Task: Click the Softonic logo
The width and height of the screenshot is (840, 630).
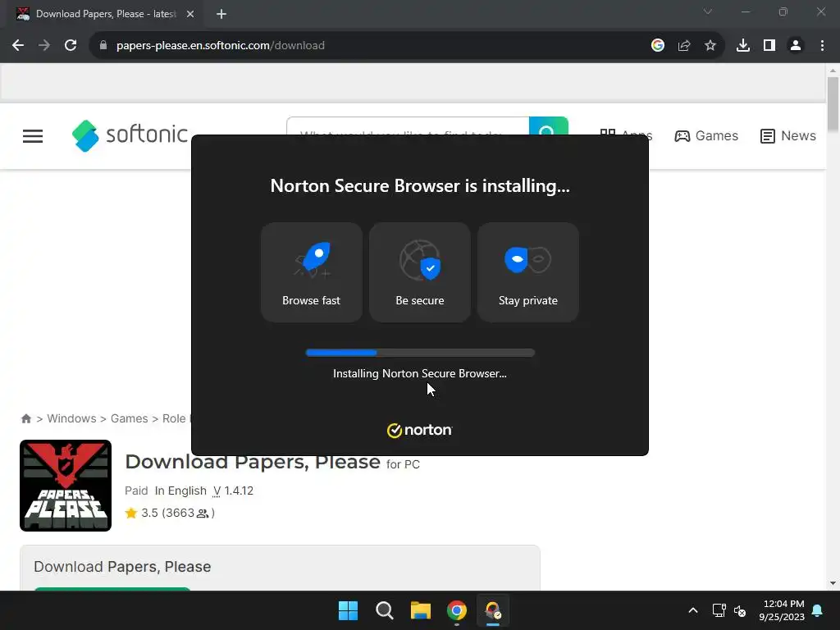Action: 130,135
